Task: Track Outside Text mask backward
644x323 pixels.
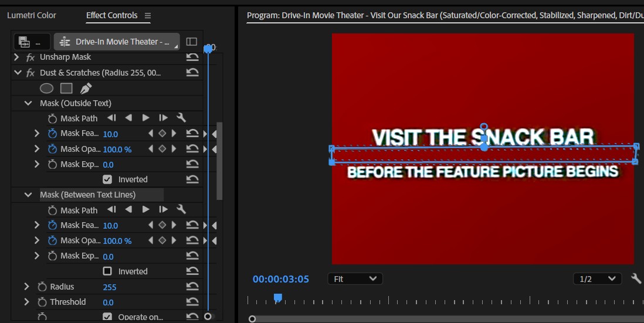Action: click(128, 118)
